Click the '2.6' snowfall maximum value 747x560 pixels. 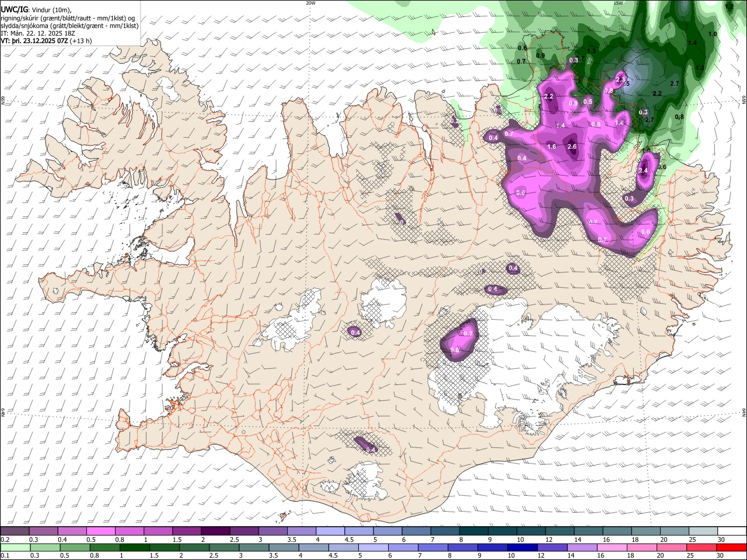(572, 147)
